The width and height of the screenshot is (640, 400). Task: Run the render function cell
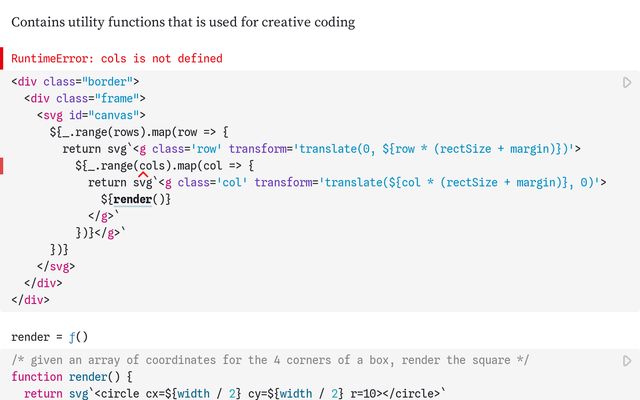(627, 360)
